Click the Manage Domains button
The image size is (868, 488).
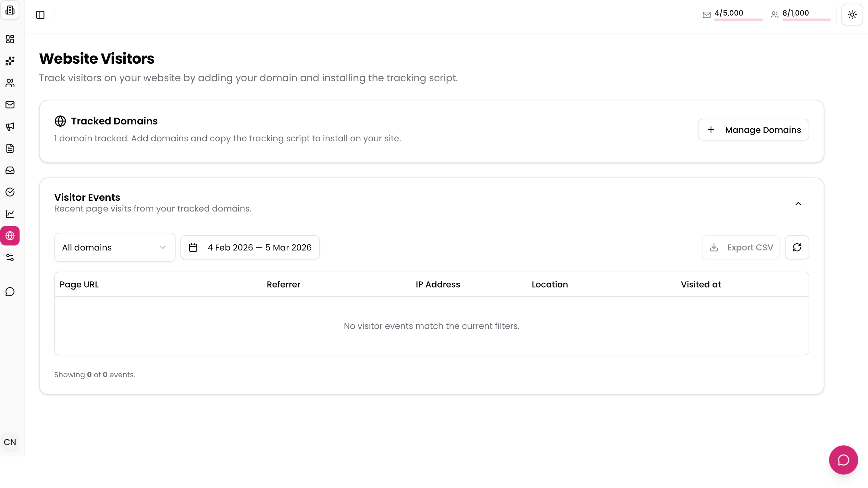pyautogui.click(x=753, y=130)
